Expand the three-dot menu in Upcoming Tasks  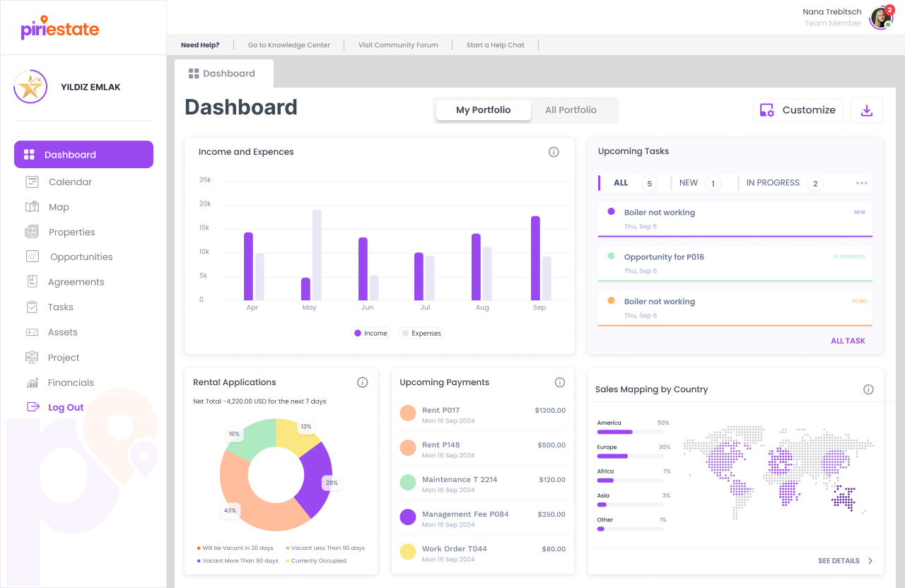(x=862, y=183)
